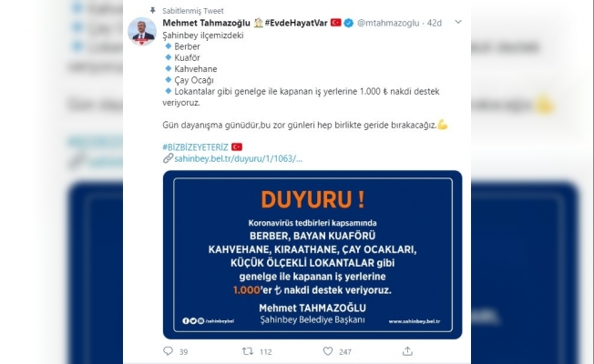Screen dimensions: 594x364
Task: Open the reply comment icon
Action: tap(168, 351)
